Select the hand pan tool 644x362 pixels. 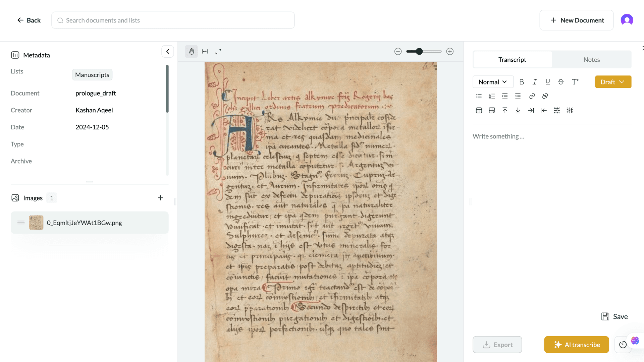(191, 51)
